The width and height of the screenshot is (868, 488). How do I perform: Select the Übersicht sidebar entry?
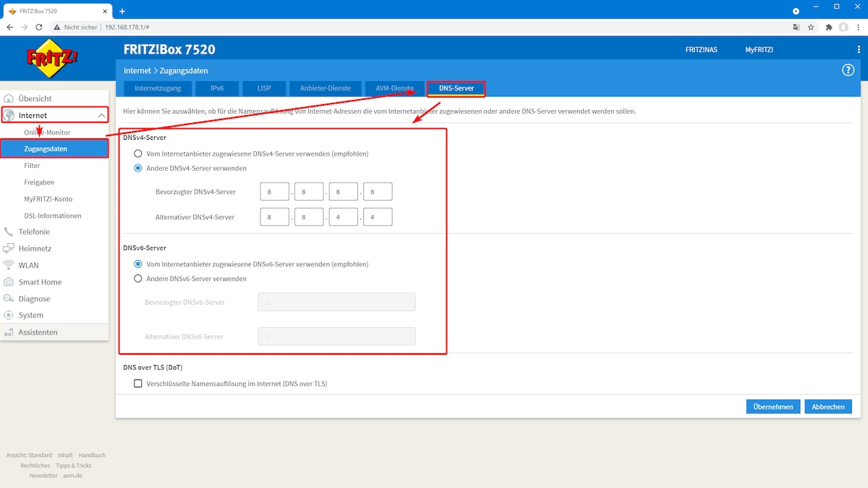(x=34, y=98)
